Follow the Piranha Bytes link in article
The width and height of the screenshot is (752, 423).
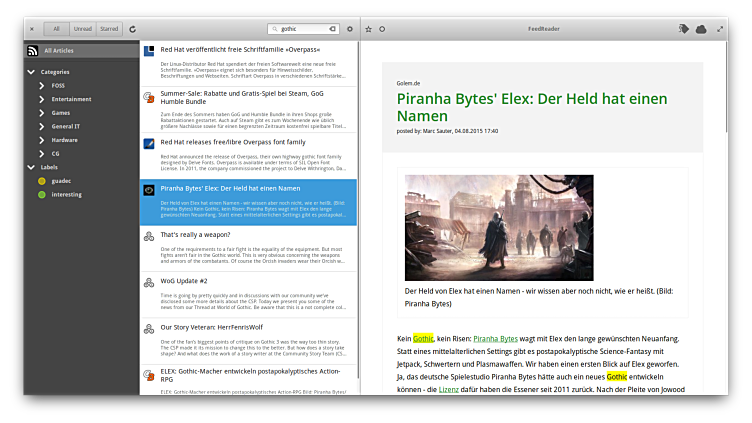[x=495, y=339]
